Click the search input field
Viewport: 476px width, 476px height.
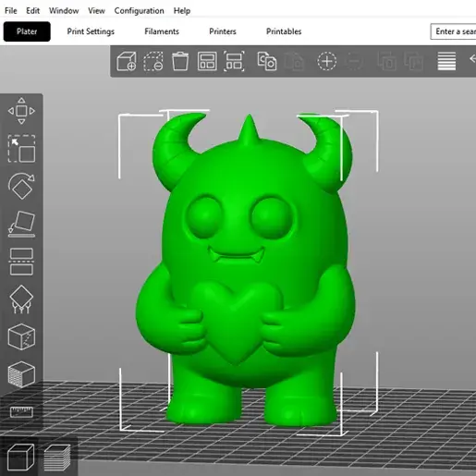[x=453, y=31]
